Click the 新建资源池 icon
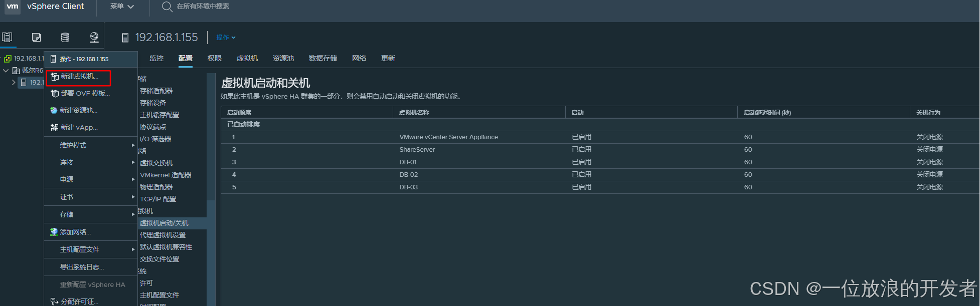 [x=54, y=111]
